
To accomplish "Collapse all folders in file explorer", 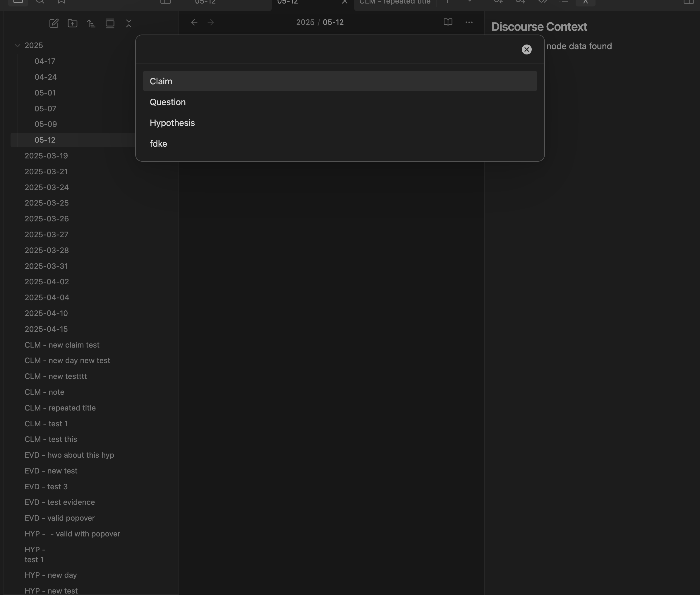I will [x=129, y=23].
